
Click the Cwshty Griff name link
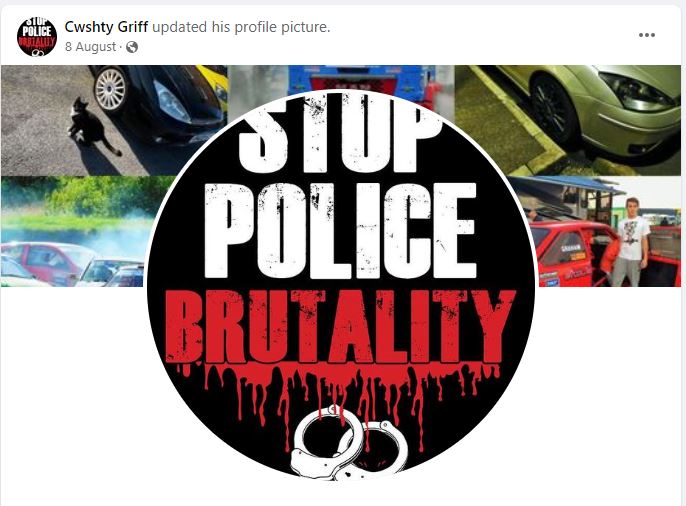tap(106, 27)
